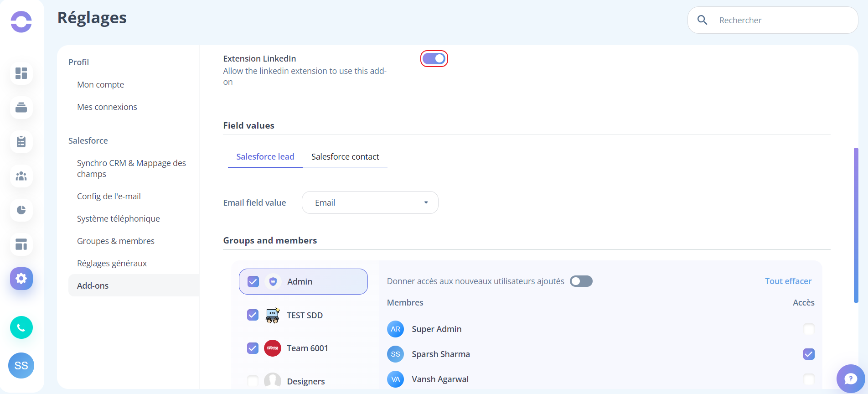Open Mon compte settings
Image resolution: width=868 pixels, height=394 pixels.
[x=100, y=85]
